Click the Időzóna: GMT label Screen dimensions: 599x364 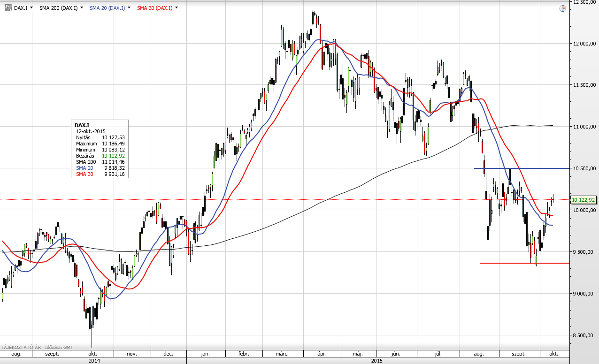[x=59, y=347]
